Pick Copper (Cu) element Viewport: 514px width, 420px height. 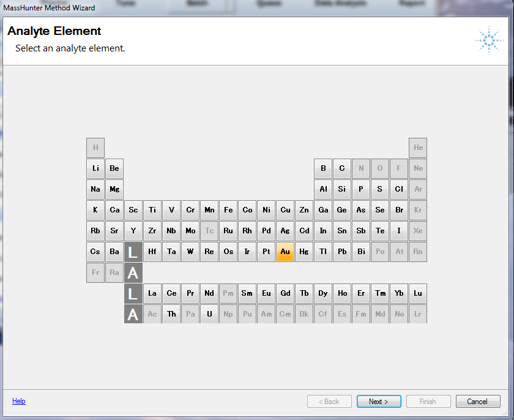[285, 210]
